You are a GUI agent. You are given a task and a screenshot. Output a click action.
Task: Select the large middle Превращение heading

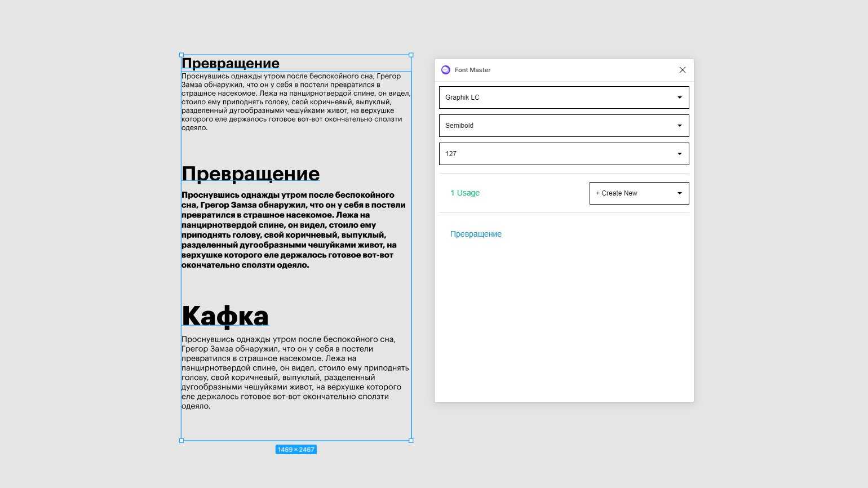250,174
